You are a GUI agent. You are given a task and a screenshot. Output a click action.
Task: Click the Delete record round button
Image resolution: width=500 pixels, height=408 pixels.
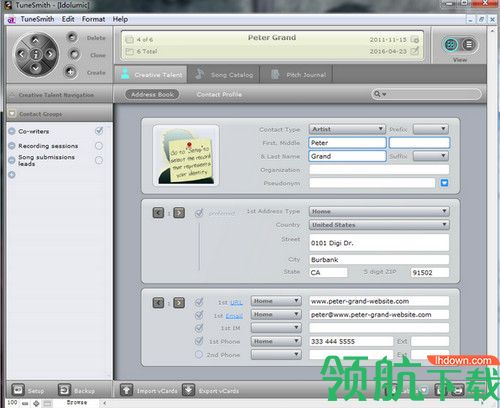[x=71, y=37]
